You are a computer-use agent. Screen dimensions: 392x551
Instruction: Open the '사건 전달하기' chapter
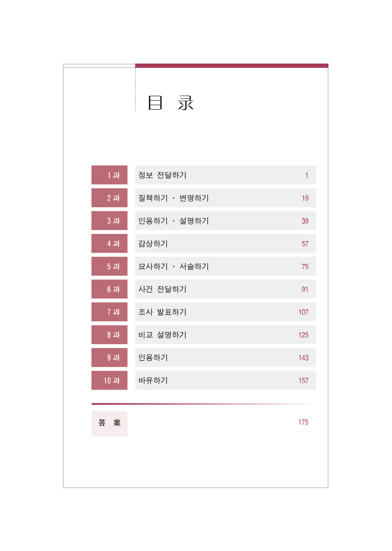[x=162, y=289]
